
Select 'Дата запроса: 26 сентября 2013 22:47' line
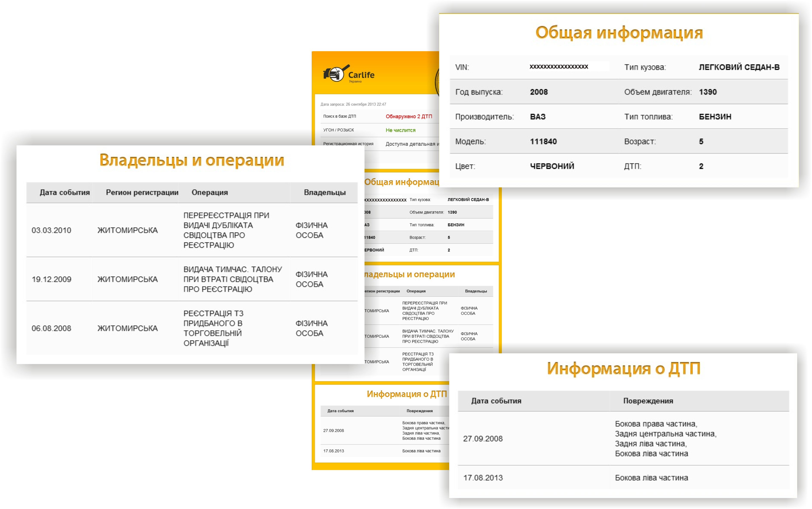(x=353, y=104)
